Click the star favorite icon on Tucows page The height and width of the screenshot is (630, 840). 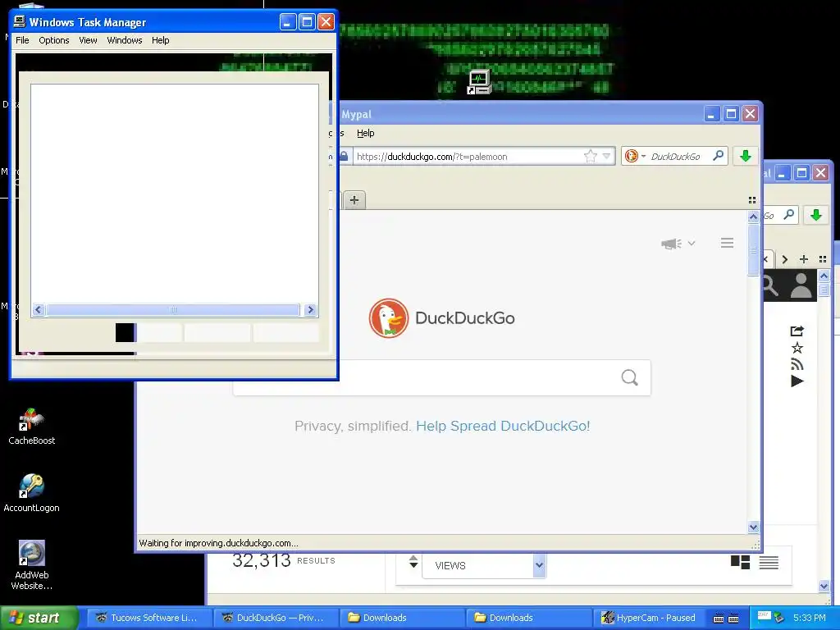(x=797, y=348)
